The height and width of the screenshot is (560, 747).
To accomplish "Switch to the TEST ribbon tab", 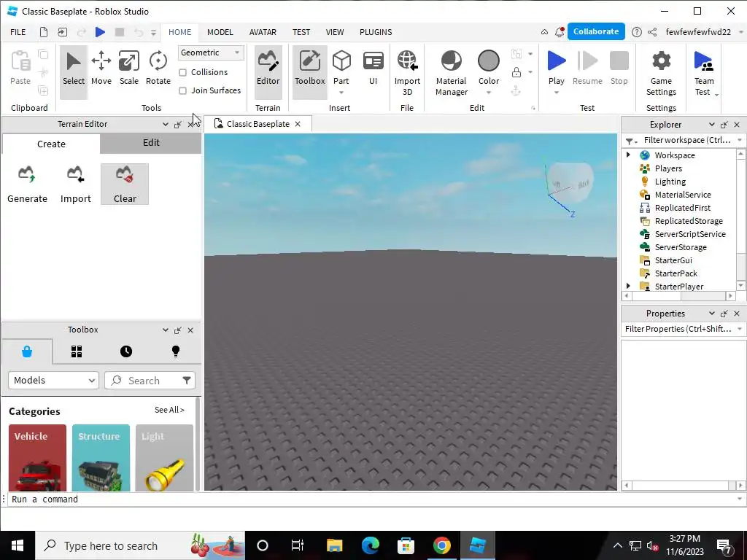I will click(x=301, y=32).
